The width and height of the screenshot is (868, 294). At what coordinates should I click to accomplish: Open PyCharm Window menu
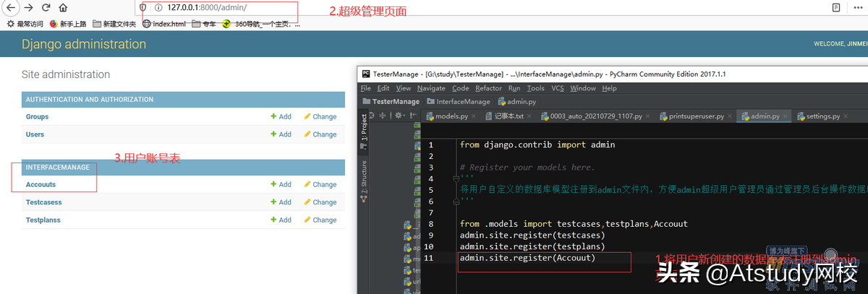click(583, 88)
